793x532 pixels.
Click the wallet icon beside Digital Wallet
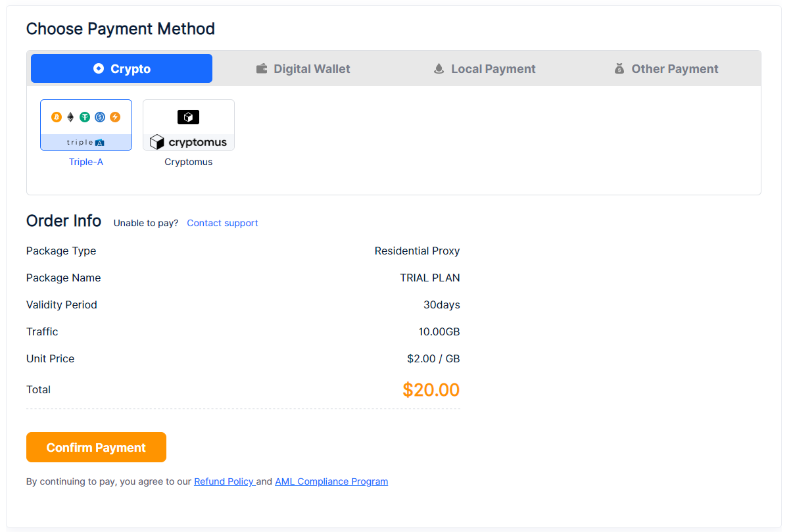[x=262, y=68]
